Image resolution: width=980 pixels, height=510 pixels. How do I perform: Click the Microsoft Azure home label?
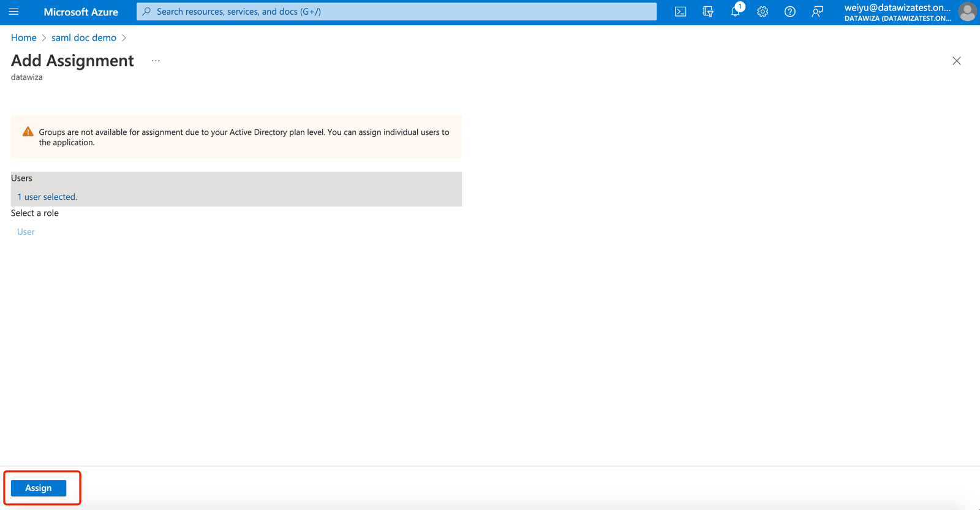(x=81, y=12)
